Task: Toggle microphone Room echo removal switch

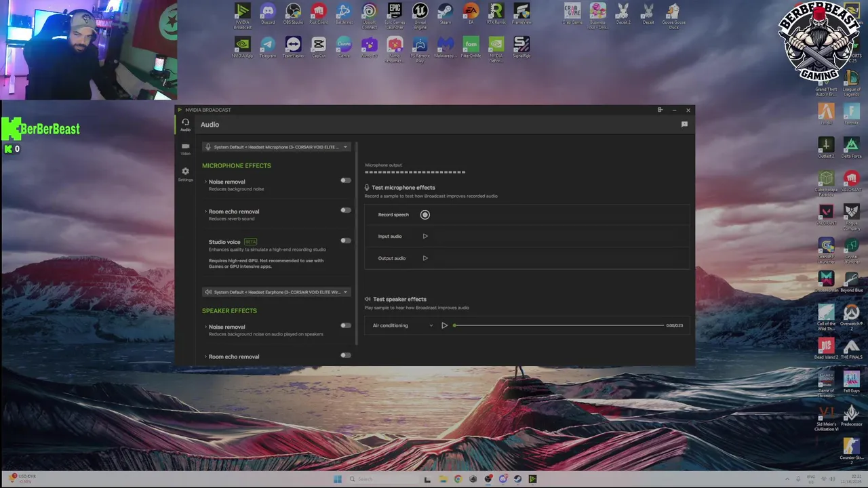Action: point(346,210)
